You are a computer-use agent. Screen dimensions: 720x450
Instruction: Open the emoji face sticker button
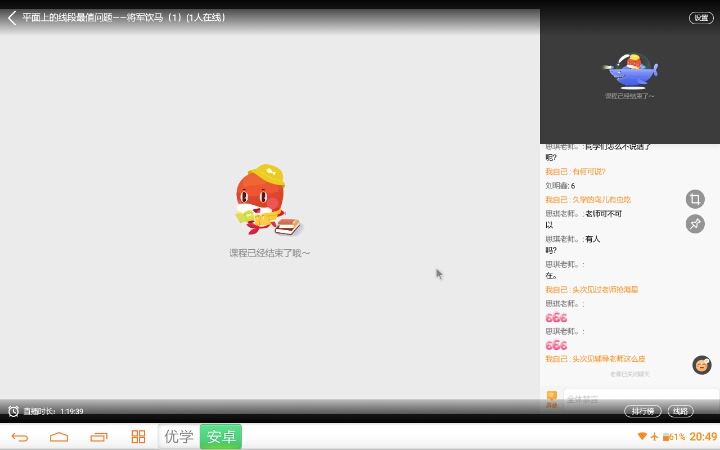[702, 365]
